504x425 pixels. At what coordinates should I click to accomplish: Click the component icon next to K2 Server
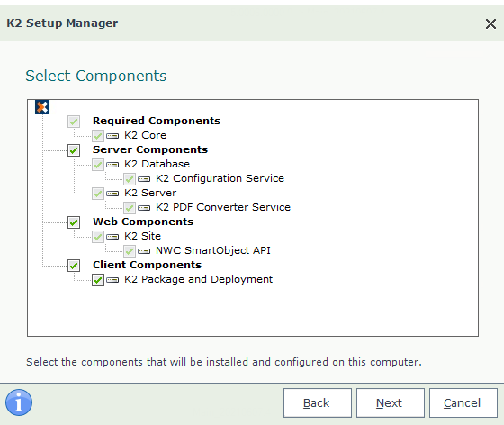[112, 194]
